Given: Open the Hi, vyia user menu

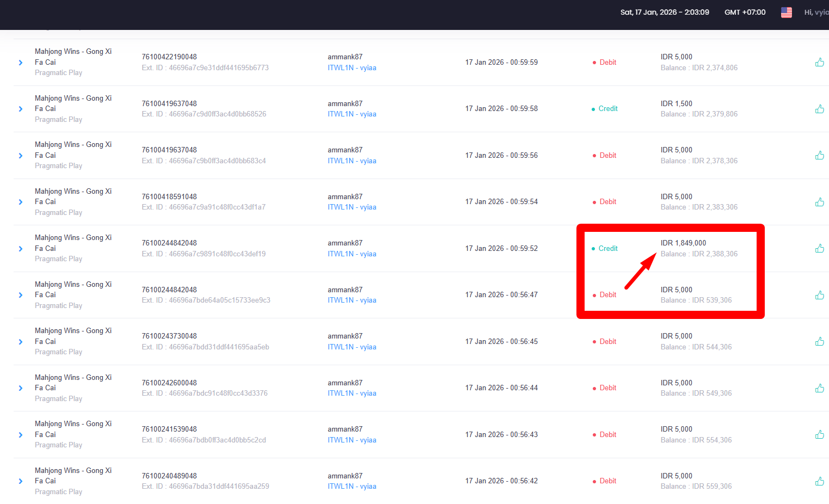Looking at the screenshot, I should coord(816,12).
